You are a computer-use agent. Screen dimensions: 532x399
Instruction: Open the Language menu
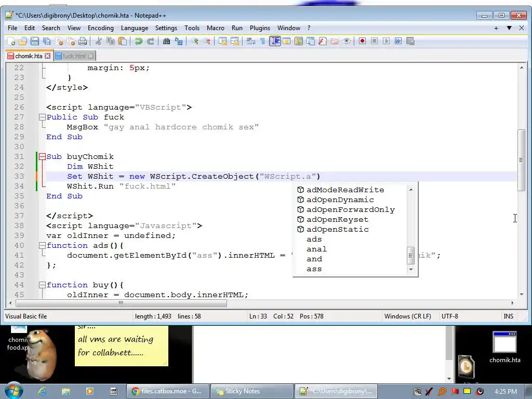(x=135, y=28)
